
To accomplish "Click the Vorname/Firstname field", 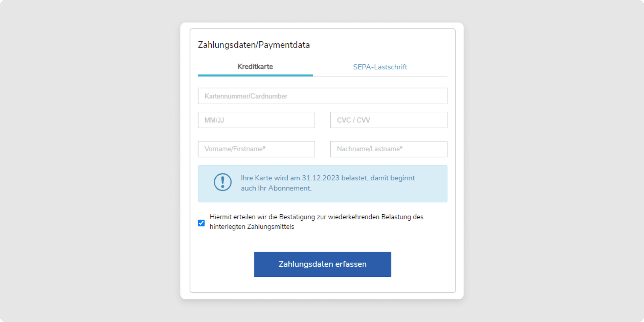I will (256, 149).
